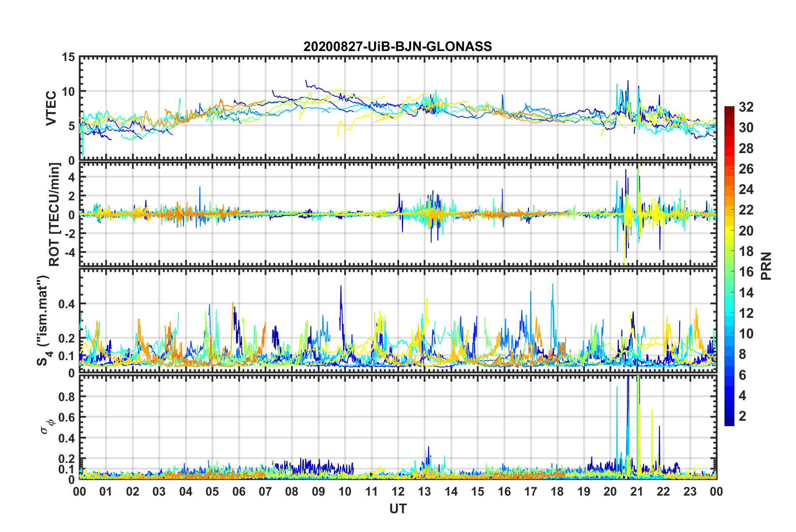Pick UT axis hour label 19
This screenshot has width=796, height=532.
(584, 491)
